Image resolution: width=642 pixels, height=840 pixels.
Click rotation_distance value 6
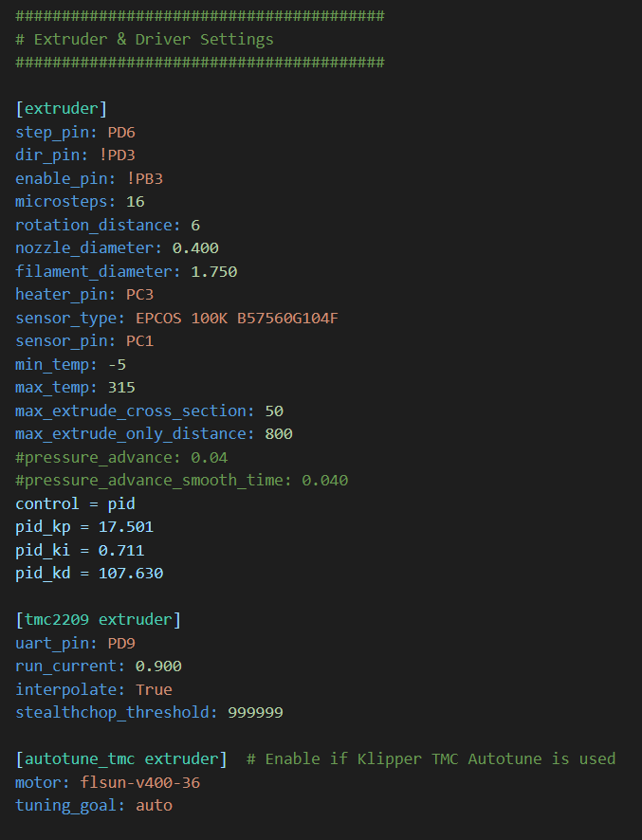195,225
